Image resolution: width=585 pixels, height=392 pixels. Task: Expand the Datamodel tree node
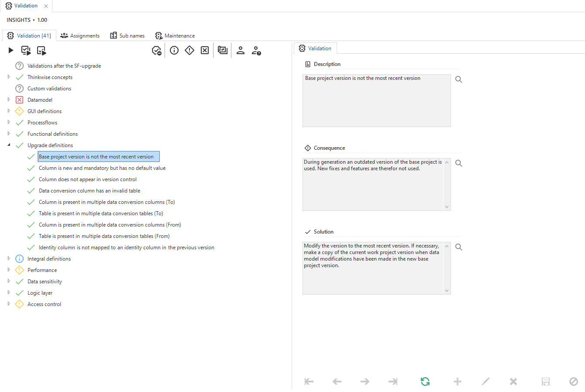click(x=9, y=100)
